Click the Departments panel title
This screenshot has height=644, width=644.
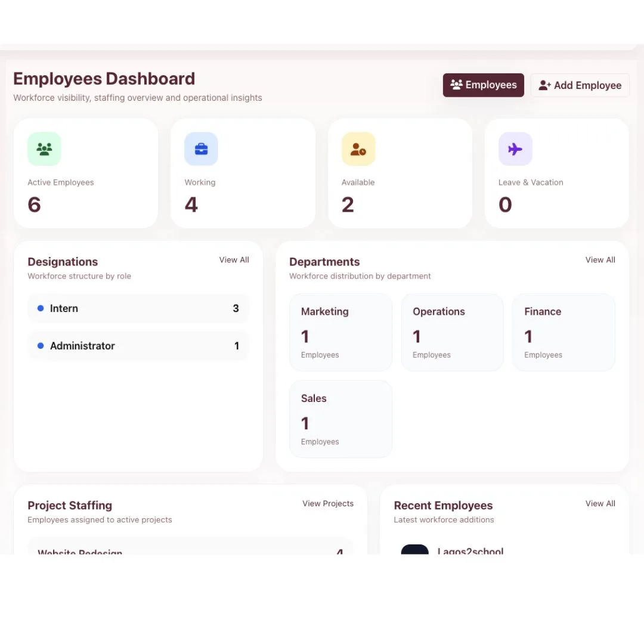[x=324, y=262]
